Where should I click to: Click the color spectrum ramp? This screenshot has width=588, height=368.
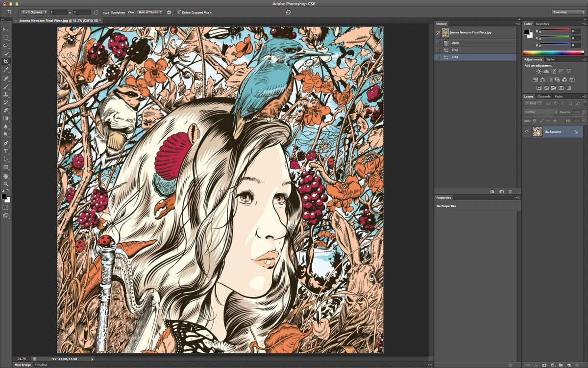(553, 53)
